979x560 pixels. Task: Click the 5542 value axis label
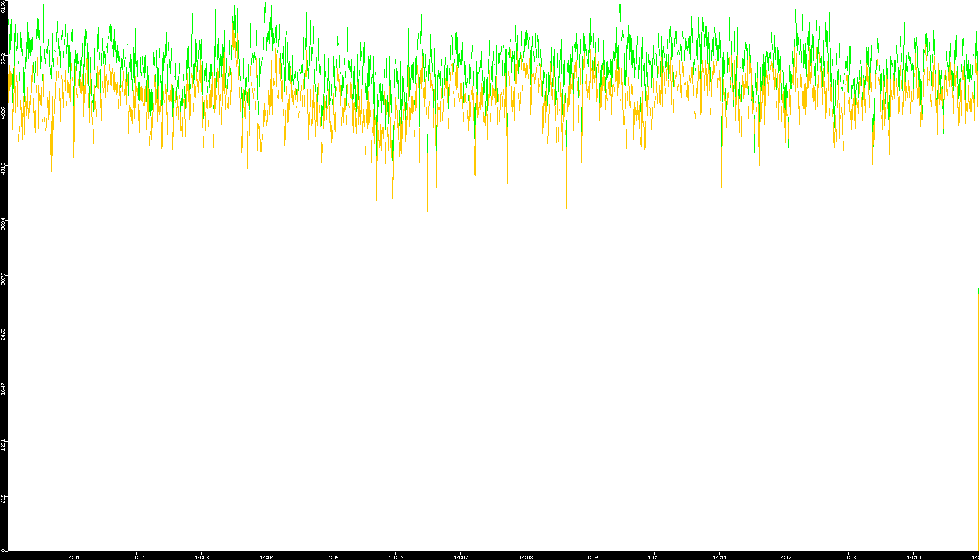pos(4,58)
